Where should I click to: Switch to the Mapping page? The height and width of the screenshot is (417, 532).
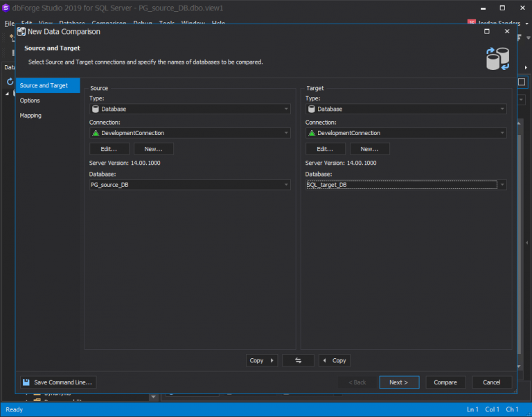(x=30, y=116)
